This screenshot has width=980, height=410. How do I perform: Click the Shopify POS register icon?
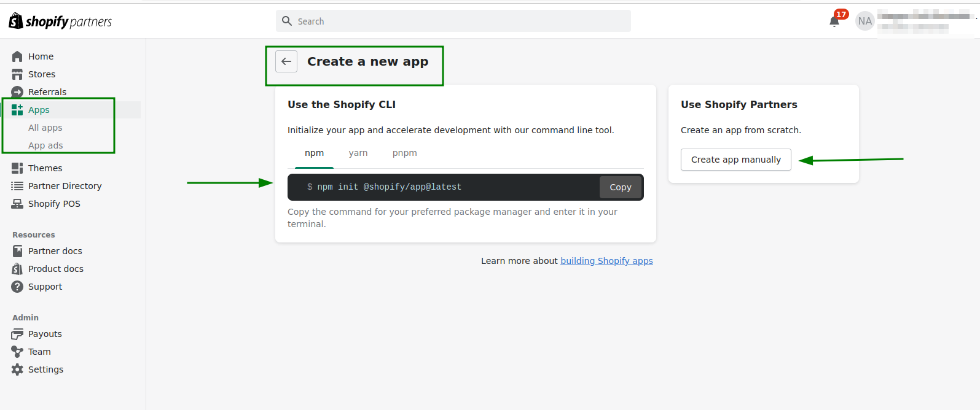[17, 204]
